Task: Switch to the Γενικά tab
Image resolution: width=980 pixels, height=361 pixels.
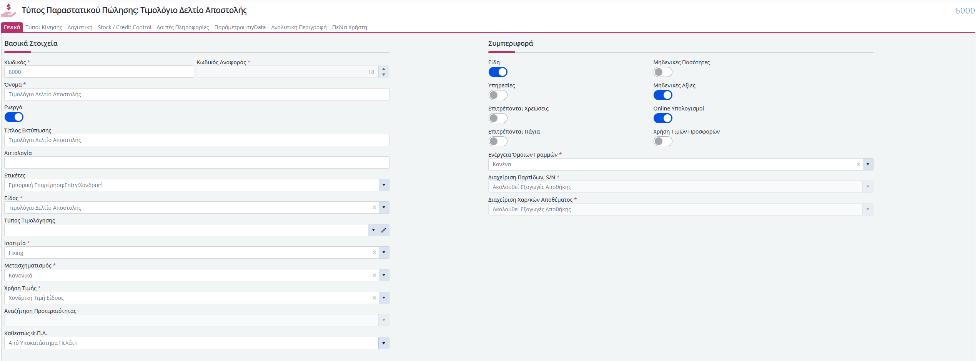Action: (12, 27)
